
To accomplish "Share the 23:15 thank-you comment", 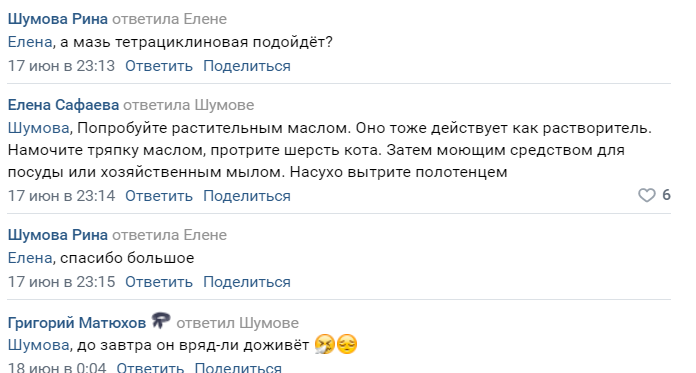I will tap(247, 282).
